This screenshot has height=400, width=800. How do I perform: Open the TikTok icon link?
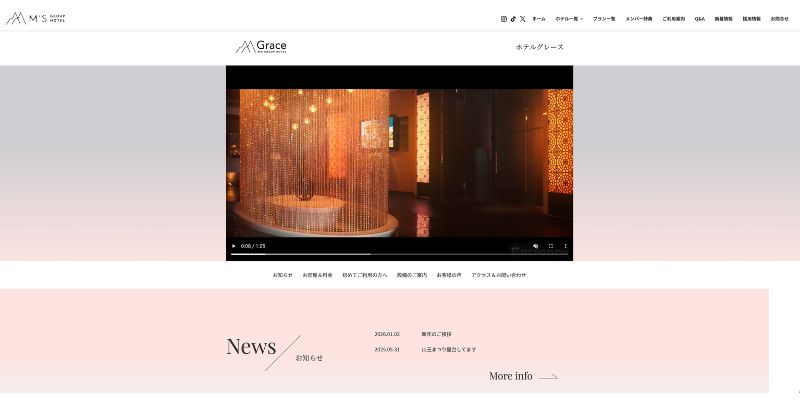tap(514, 19)
